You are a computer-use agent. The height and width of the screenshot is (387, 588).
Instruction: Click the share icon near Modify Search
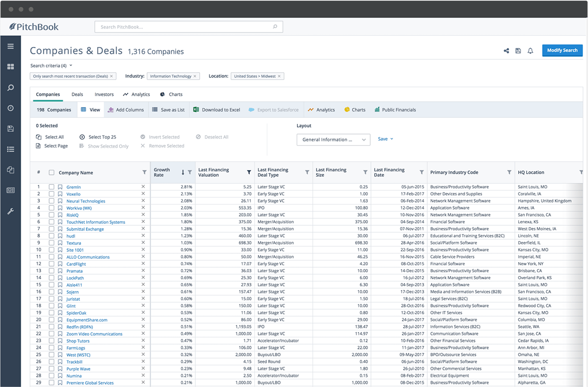pos(506,51)
